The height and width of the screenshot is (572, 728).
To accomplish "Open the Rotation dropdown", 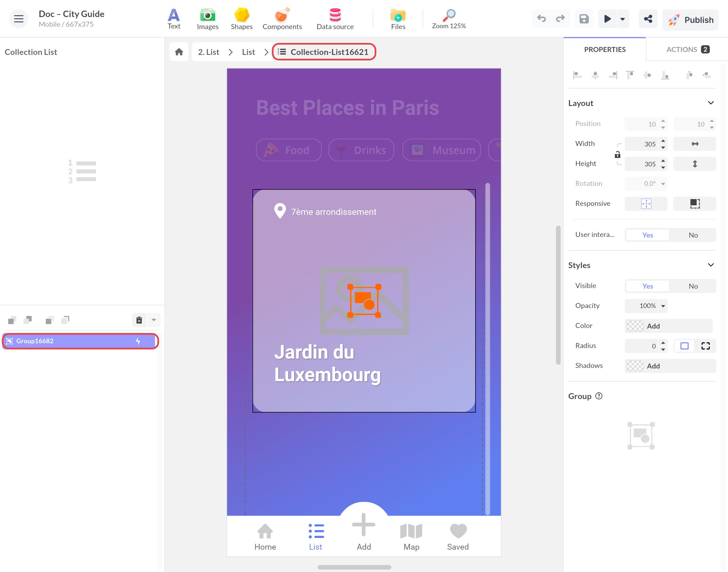I will pyautogui.click(x=663, y=184).
